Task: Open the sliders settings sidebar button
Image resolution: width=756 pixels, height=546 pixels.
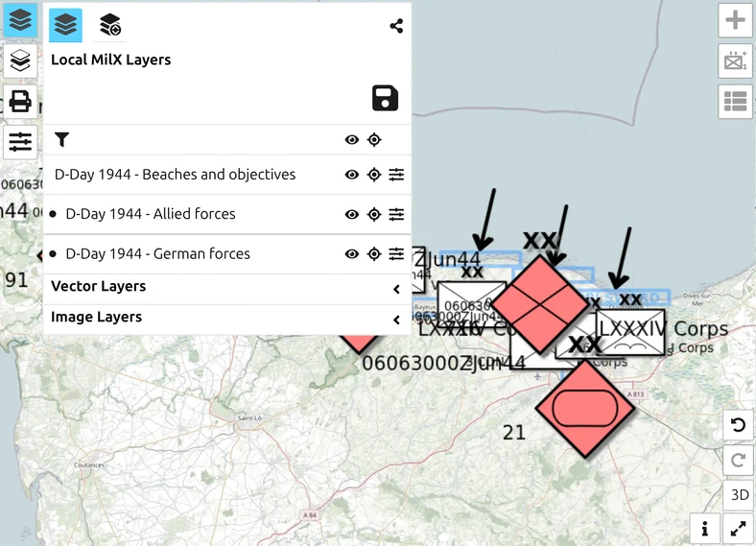Action: tap(20, 142)
